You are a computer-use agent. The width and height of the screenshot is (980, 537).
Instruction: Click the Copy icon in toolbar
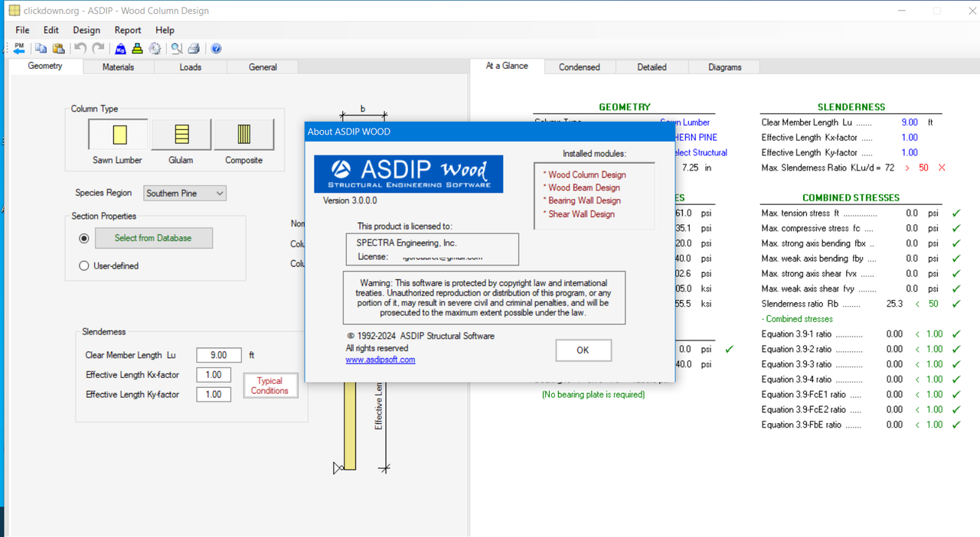41,48
